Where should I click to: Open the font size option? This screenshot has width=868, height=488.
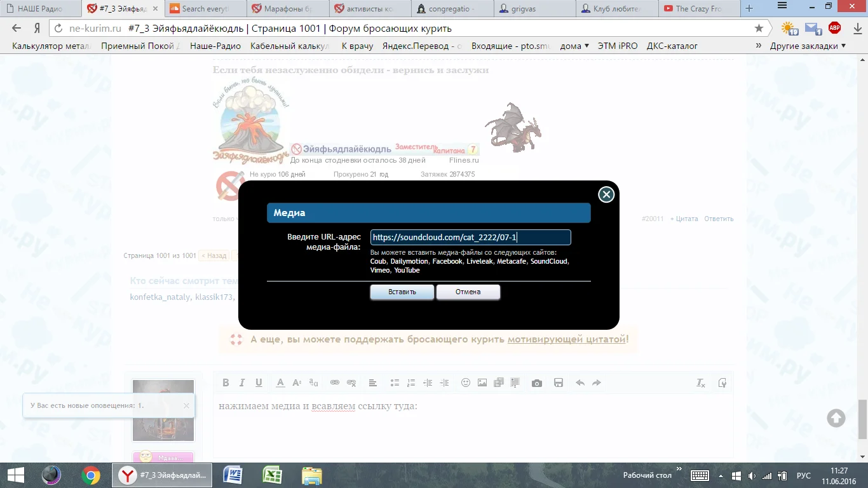tap(297, 383)
